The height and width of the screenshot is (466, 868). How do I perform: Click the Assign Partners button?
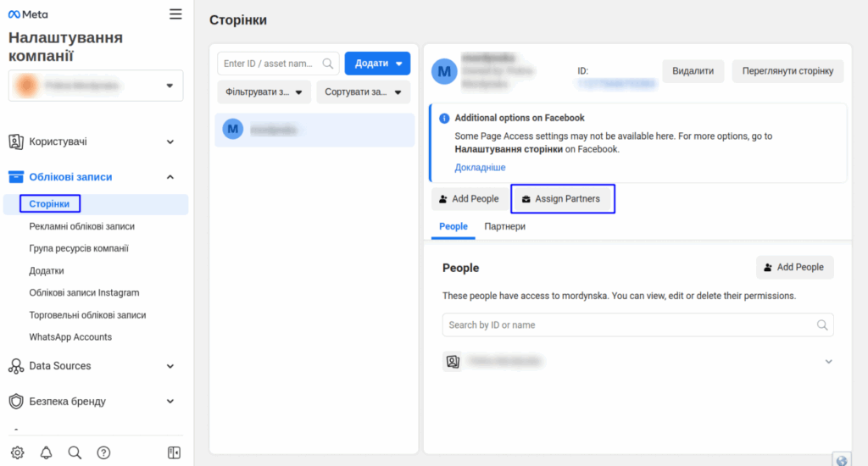coord(562,199)
